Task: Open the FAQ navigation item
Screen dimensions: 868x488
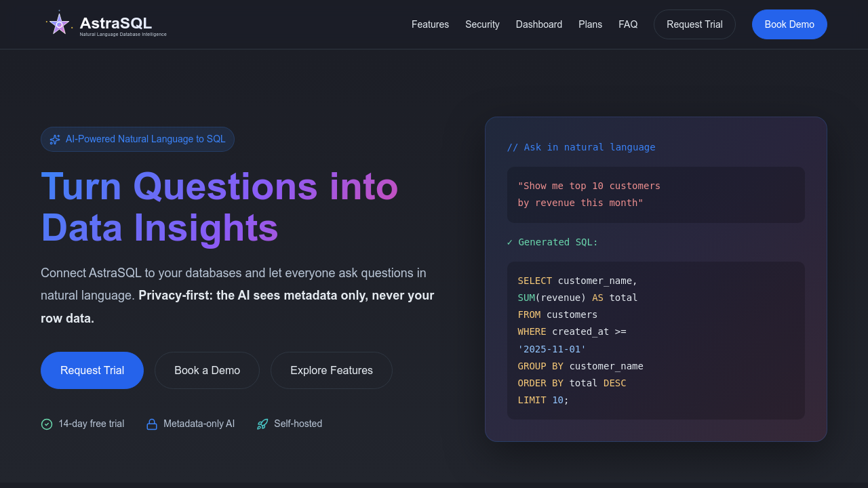Action: (x=628, y=24)
